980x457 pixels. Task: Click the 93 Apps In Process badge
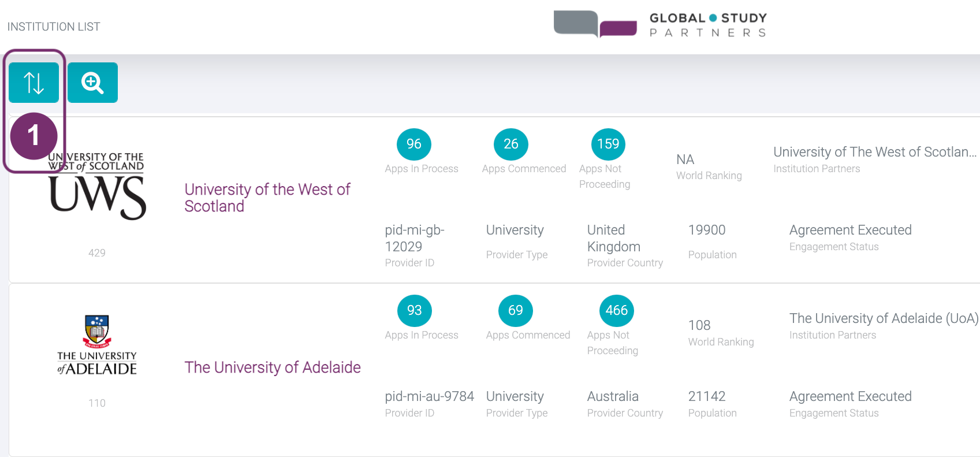point(414,310)
